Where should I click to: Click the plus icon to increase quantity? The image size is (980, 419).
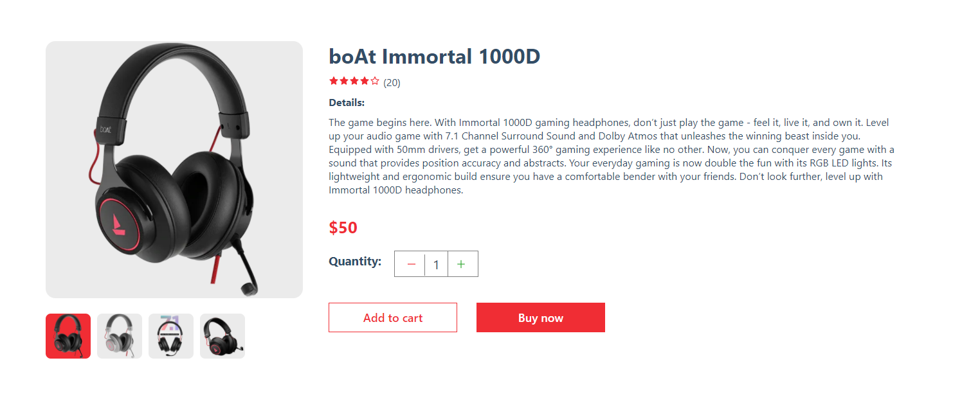(x=462, y=264)
